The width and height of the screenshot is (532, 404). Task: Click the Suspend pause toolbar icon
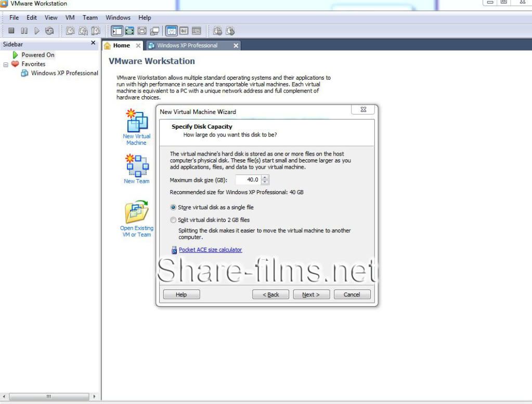(24, 31)
